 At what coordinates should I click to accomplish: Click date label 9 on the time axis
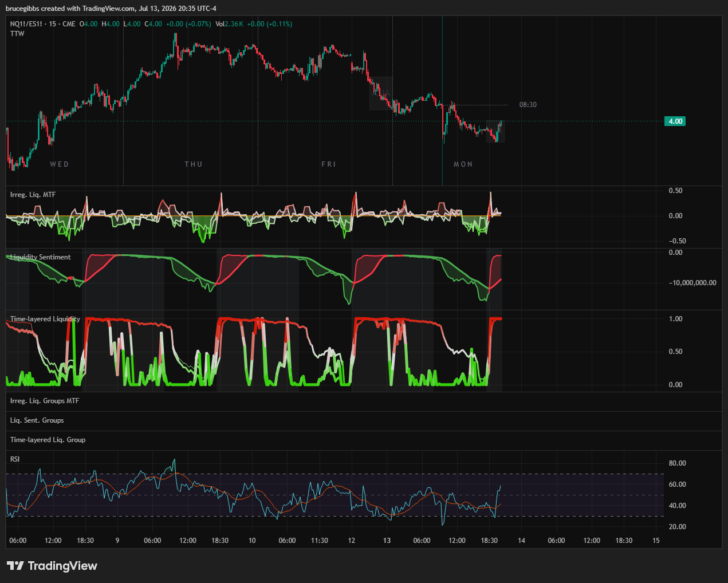point(117,541)
